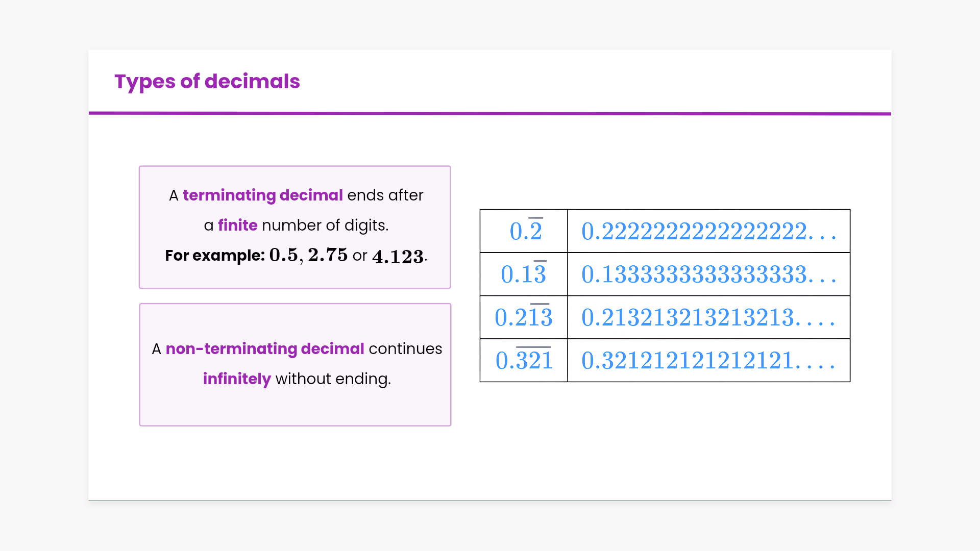Click the expanded 0.1333333... table cell
Image resolution: width=980 pixels, height=551 pixels.
708,274
